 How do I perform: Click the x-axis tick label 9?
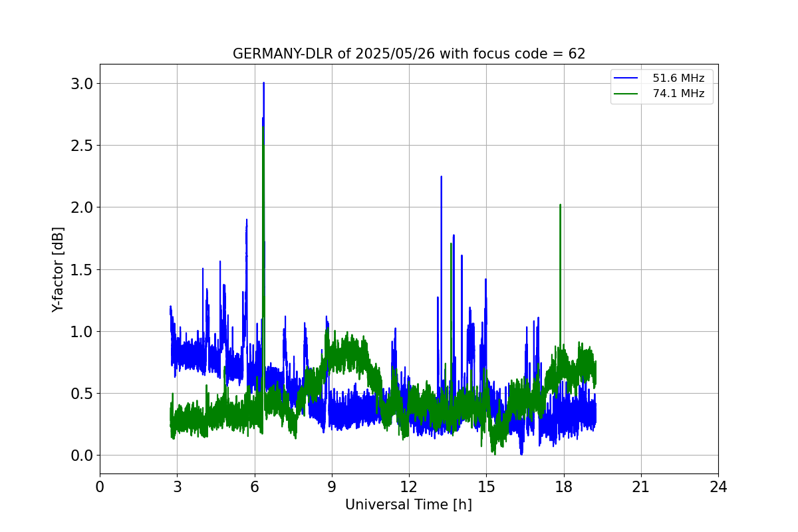(332, 487)
